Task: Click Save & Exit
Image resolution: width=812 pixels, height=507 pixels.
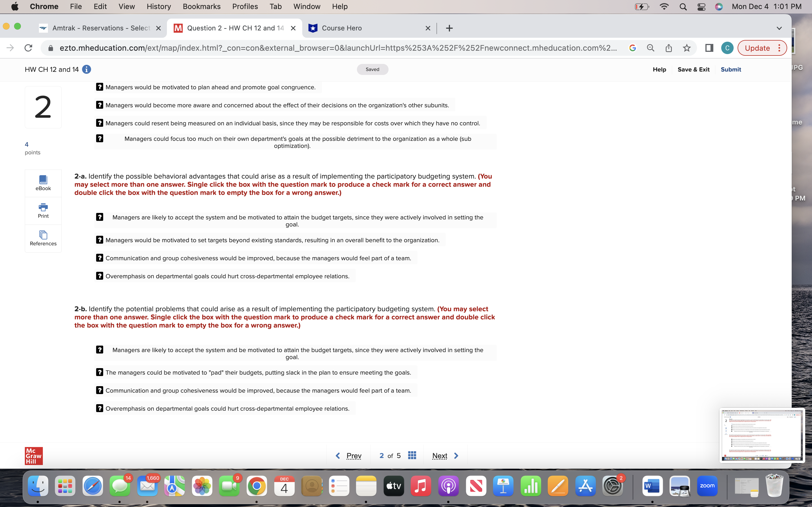Action: click(693, 69)
